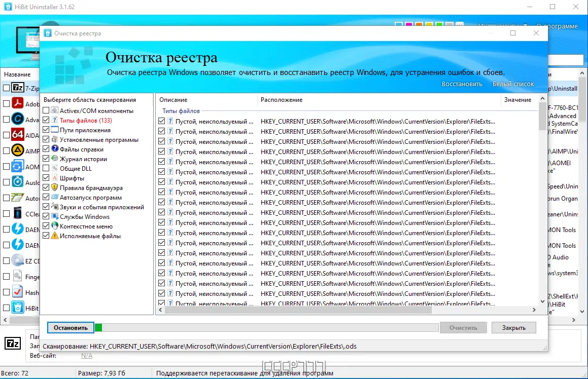This screenshot has width=588, height=379.
Task: Toggle the Исполняемые файлы checkbox
Action: click(x=46, y=236)
